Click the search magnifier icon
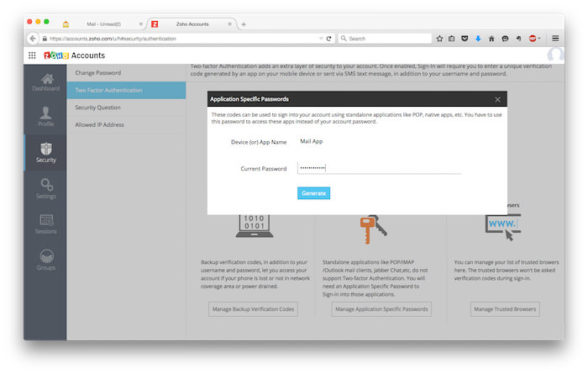 [x=344, y=39]
